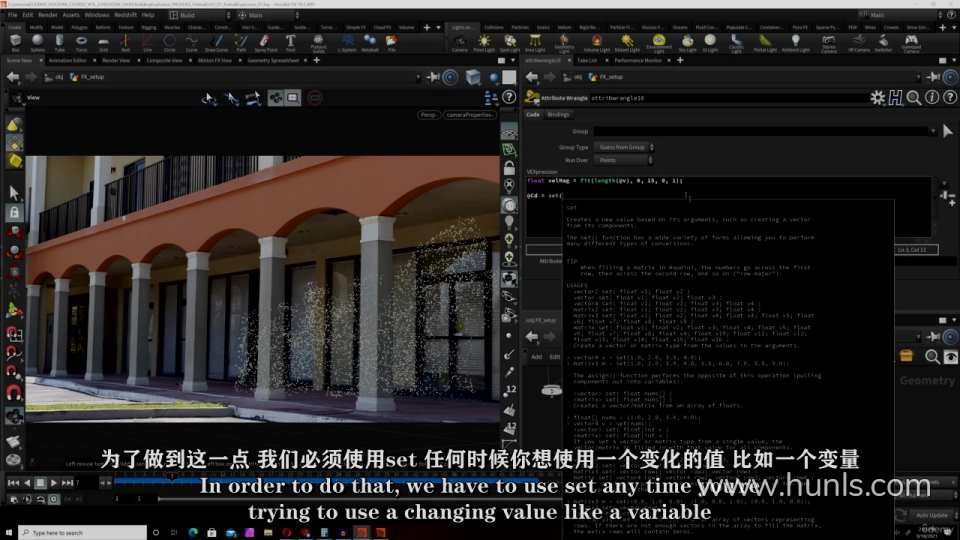Add a Sky Light from shelf
The image size is (960, 540).
click(688, 42)
